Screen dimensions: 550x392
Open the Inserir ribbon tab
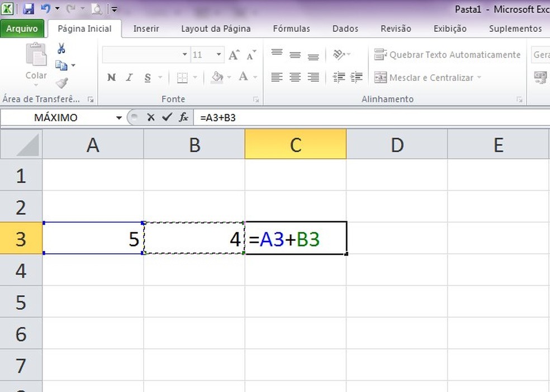point(146,29)
